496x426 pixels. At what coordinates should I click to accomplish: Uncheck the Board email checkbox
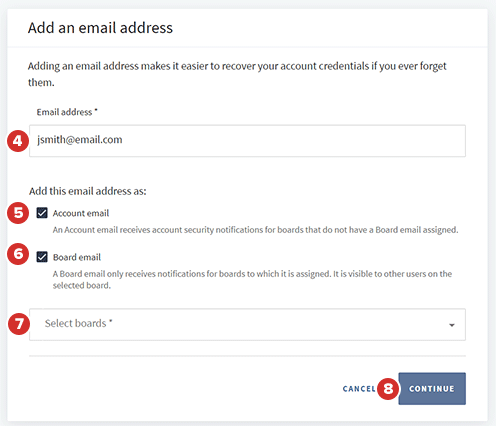42,257
